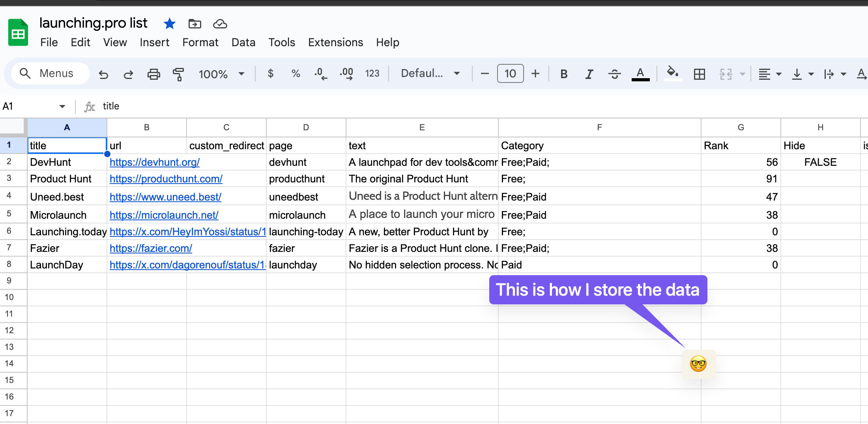Open the fazier.com link
868x424 pixels.
point(151,248)
